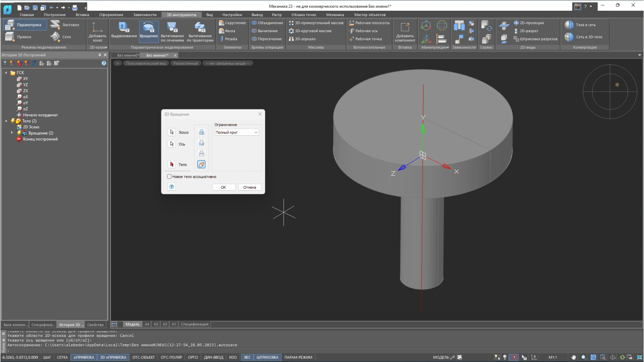The height and width of the screenshot is (362, 644).
Task: Click the Объединение boolean union tool
Action: [x=268, y=23]
